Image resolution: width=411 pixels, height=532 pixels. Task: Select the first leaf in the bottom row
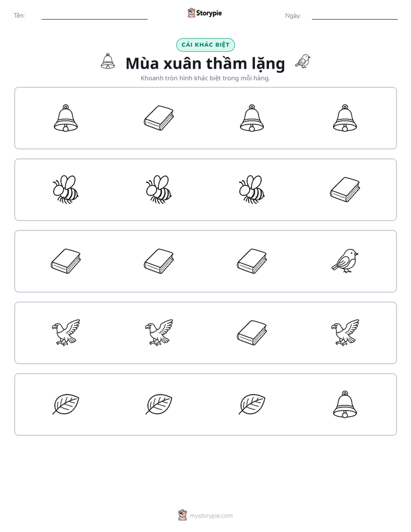coord(66,404)
